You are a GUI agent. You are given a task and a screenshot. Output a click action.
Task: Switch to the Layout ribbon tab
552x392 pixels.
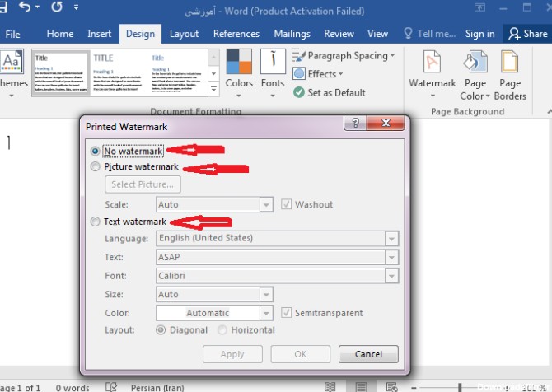tap(184, 34)
